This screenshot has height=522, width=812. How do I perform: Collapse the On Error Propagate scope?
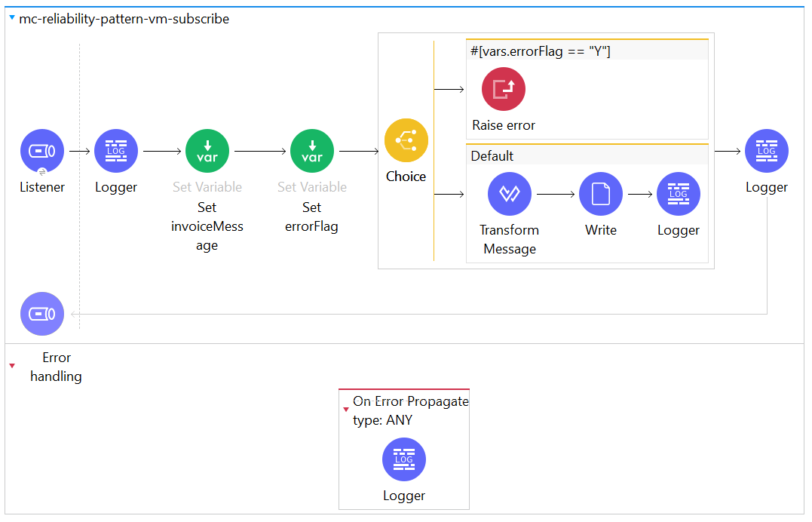coord(346,410)
